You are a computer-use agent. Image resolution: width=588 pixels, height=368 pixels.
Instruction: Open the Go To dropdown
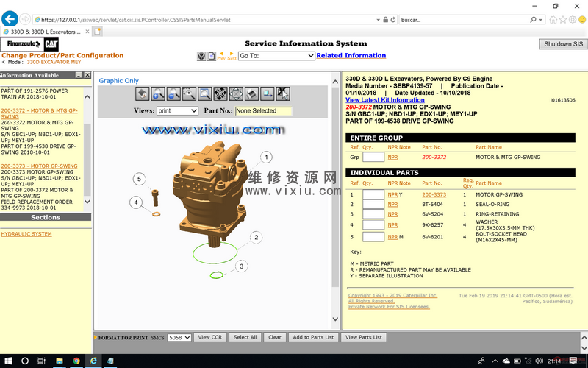pos(276,56)
